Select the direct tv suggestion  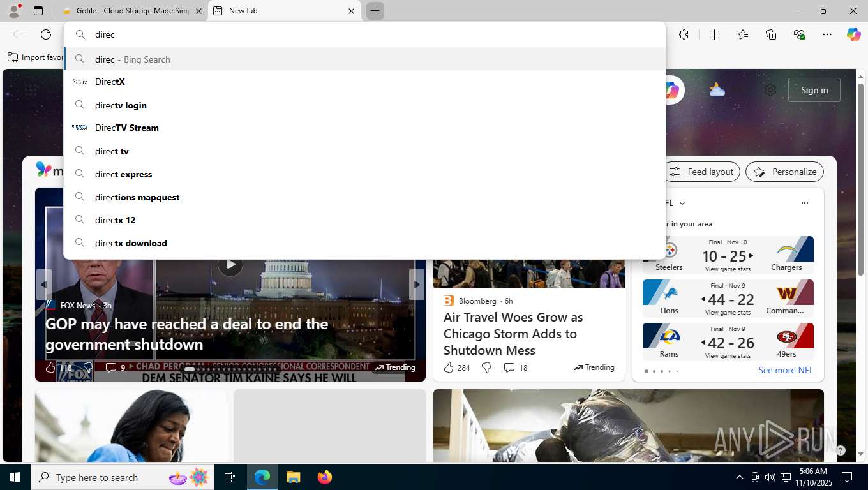[364, 151]
